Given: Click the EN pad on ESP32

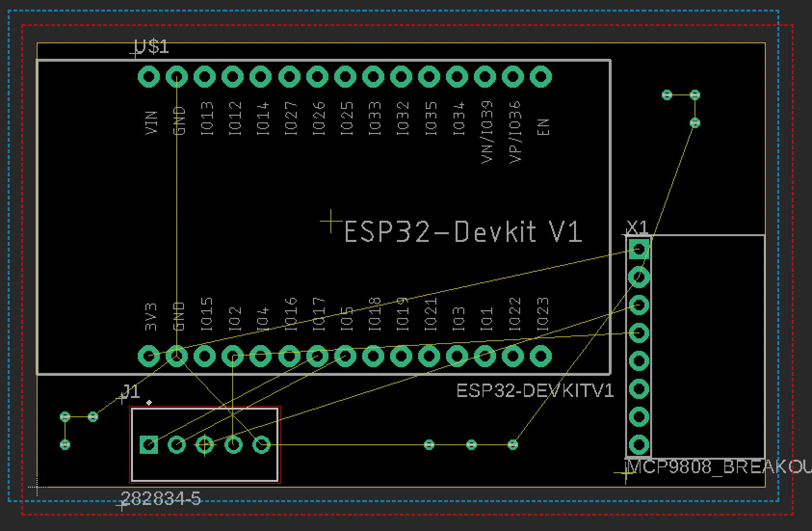Looking at the screenshot, I should click(x=540, y=77).
